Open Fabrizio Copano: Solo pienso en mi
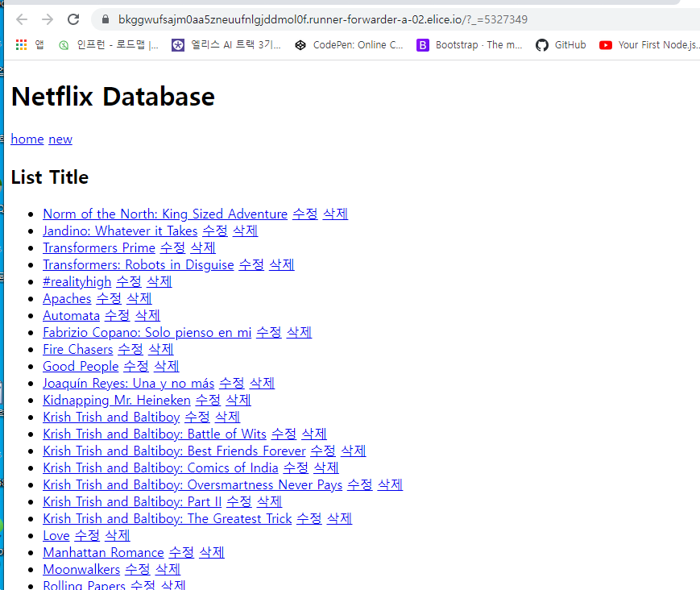 pos(147,333)
